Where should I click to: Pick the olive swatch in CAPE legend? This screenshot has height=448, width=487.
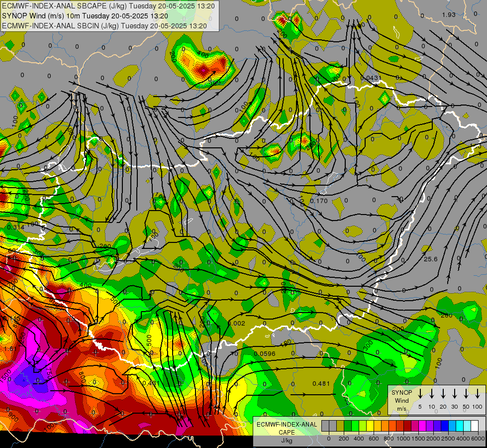pyautogui.click(x=340, y=426)
